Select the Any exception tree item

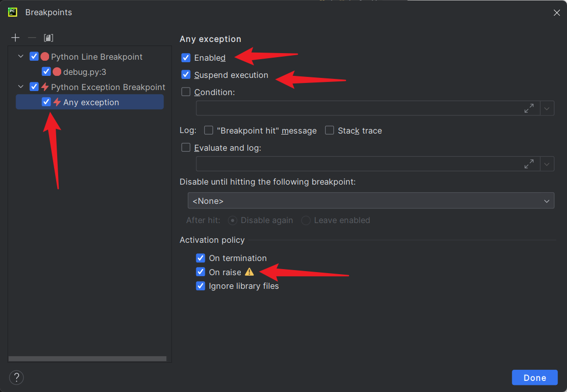[x=91, y=102]
